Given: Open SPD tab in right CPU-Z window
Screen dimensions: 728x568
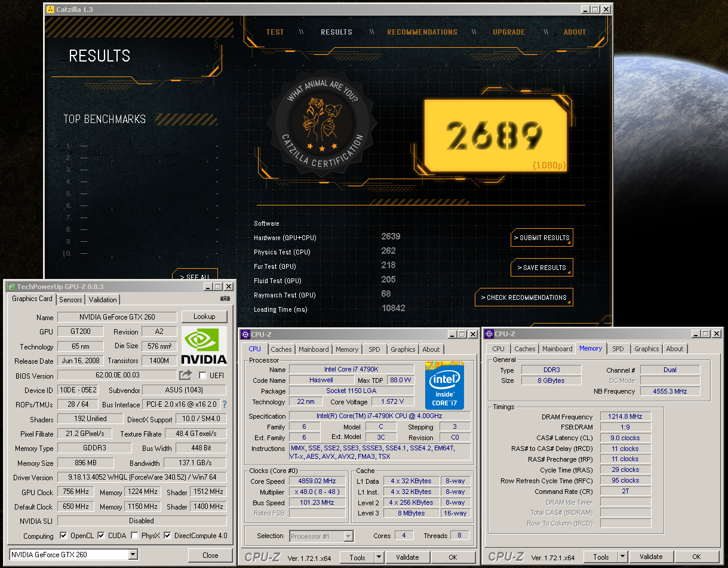Looking at the screenshot, I should click(x=618, y=349).
